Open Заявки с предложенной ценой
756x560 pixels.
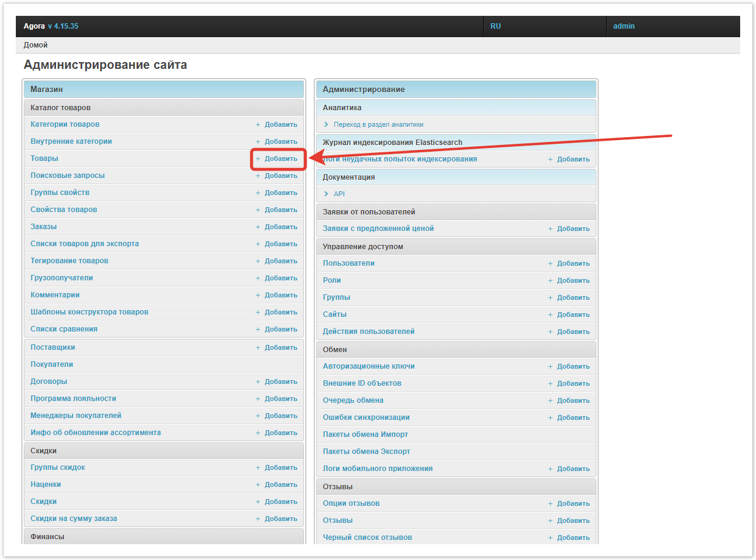point(378,229)
